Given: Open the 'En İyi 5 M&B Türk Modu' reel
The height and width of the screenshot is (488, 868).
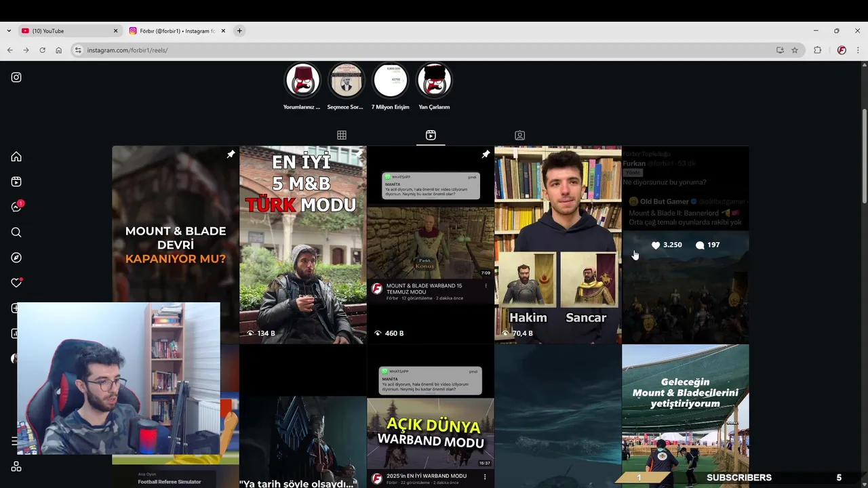Looking at the screenshot, I should pos(302,245).
